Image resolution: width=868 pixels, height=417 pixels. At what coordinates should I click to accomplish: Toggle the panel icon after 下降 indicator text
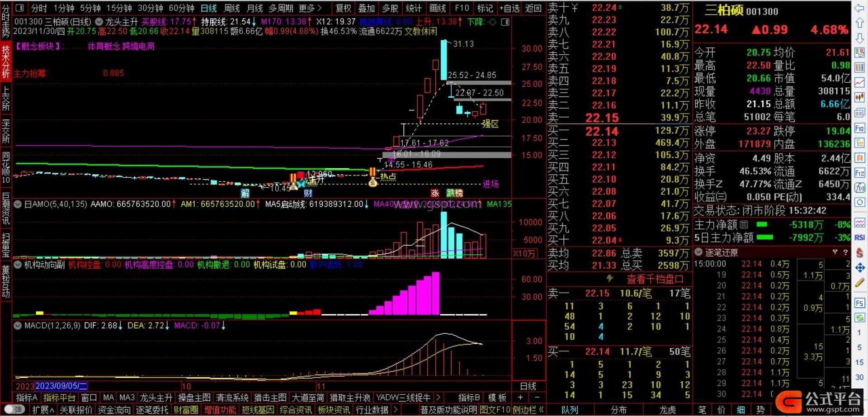[505, 22]
